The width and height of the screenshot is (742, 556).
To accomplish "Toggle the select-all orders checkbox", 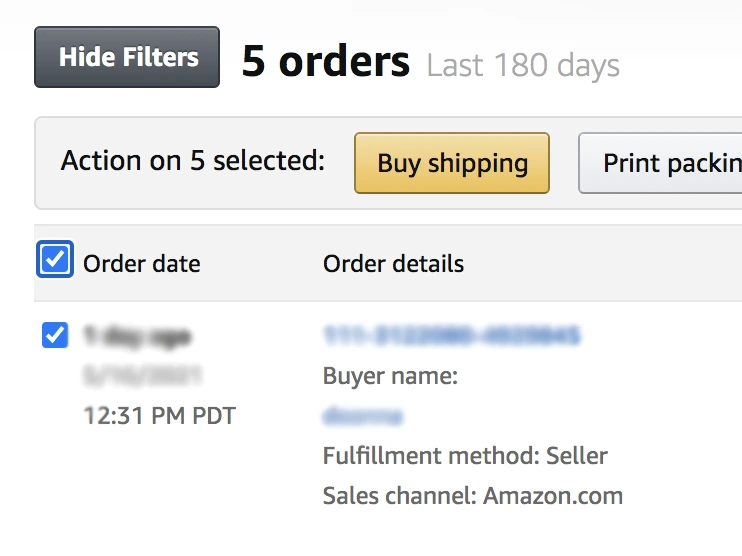I will point(55,260).
